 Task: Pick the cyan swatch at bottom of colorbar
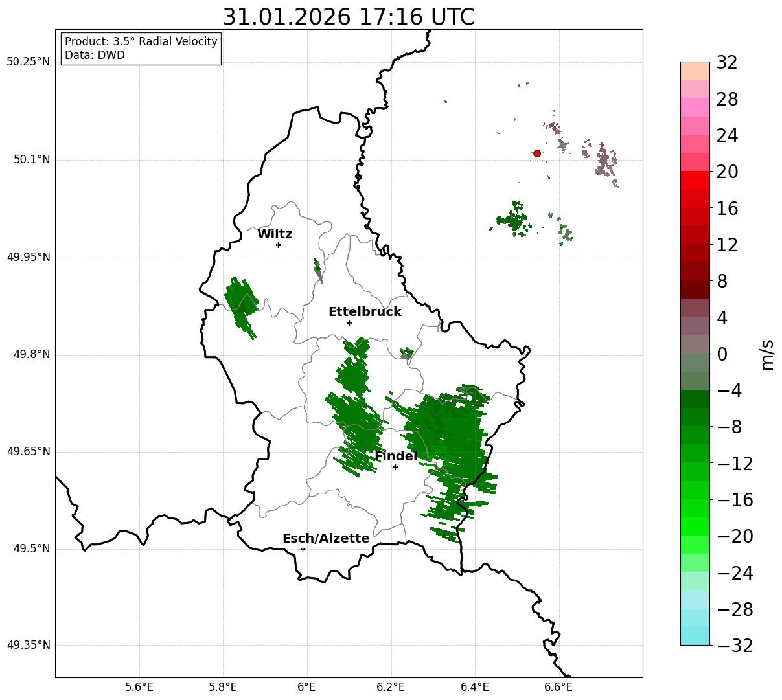(x=695, y=636)
